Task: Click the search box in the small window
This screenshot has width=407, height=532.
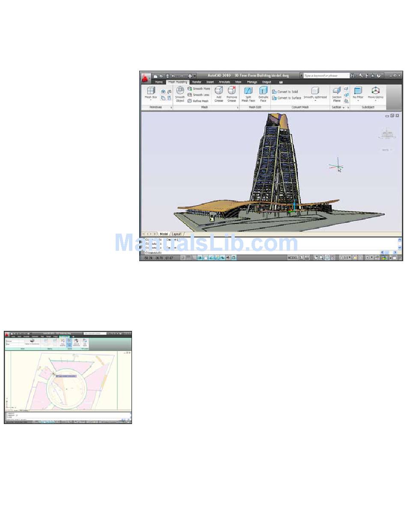Action: 95,333
